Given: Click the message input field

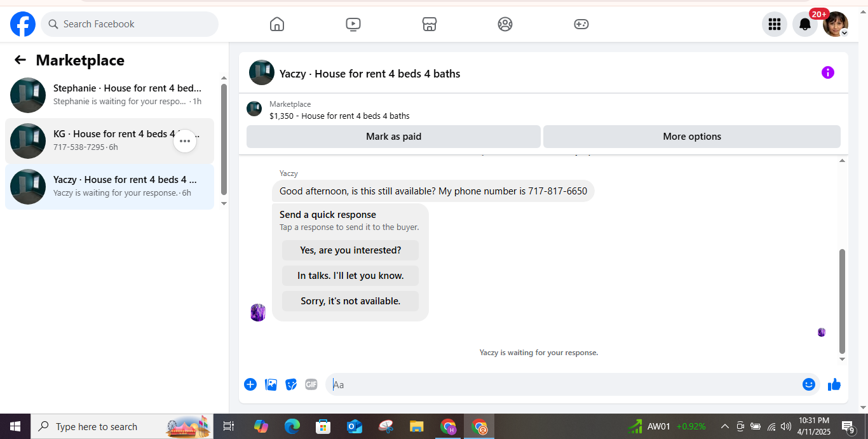Looking at the screenshot, I should [566, 384].
